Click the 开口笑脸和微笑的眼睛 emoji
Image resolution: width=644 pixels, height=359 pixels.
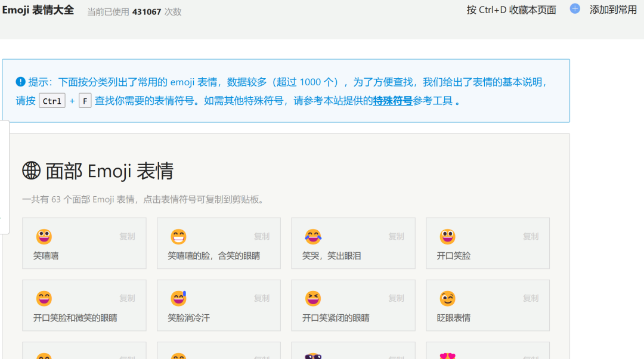(44, 298)
